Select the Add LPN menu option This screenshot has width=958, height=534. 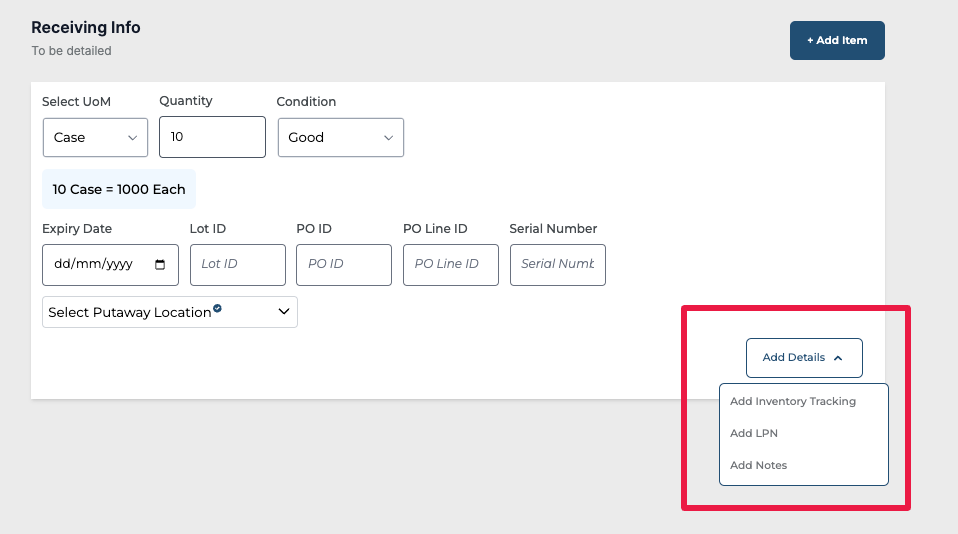click(x=754, y=433)
